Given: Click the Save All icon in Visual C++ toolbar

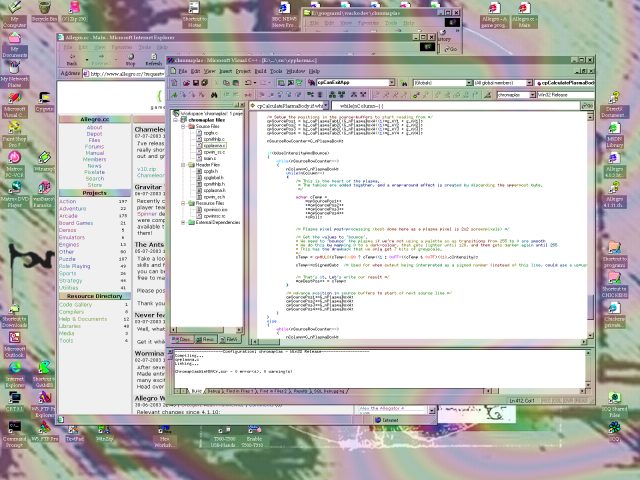Looking at the screenshot, I should [204, 83].
